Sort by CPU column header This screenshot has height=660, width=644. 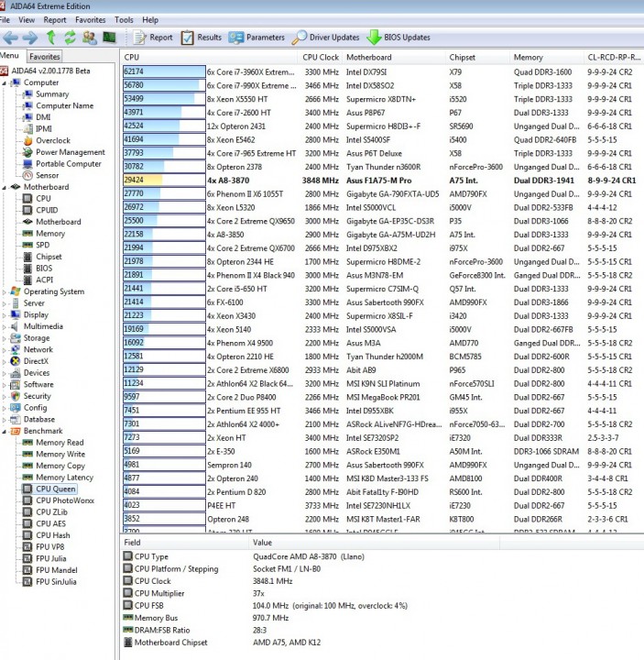tap(209, 57)
